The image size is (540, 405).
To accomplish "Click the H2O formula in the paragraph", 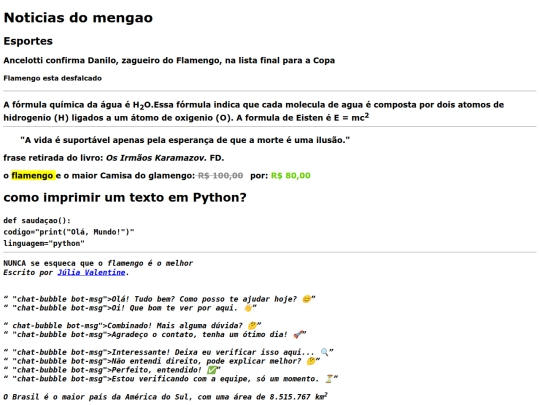I will (x=142, y=105).
